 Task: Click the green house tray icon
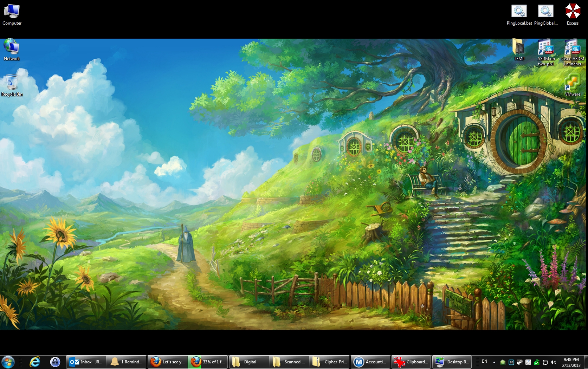503,362
